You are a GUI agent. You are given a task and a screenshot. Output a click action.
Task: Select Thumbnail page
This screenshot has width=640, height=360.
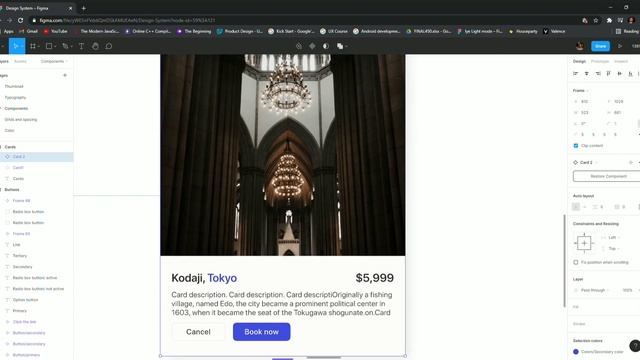tap(14, 87)
